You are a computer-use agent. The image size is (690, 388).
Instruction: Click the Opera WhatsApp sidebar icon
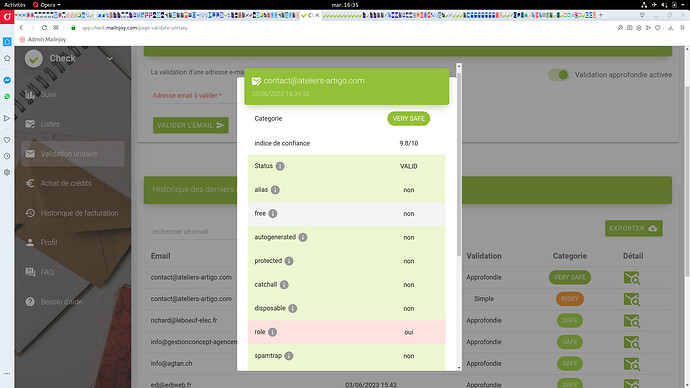tap(7, 96)
